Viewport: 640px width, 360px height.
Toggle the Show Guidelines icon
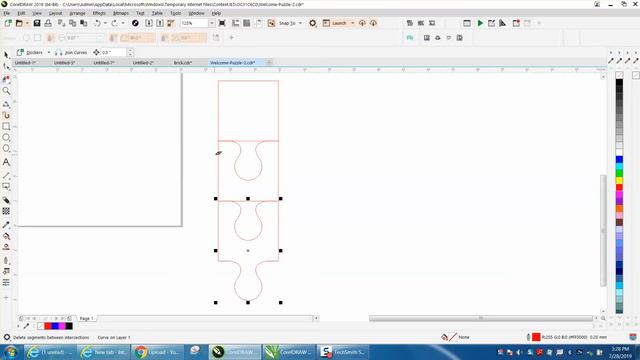[258, 23]
